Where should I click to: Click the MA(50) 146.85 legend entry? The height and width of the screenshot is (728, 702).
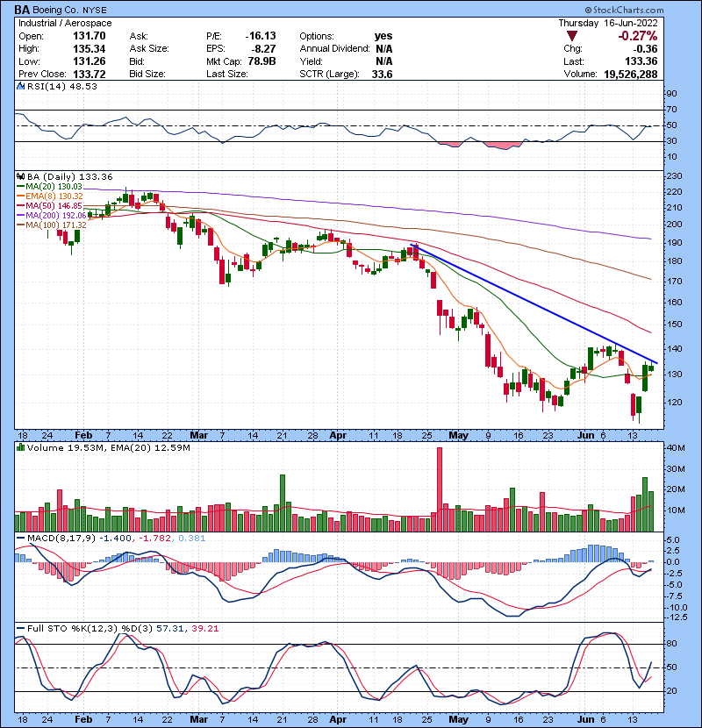pyautogui.click(x=54, y=205)
